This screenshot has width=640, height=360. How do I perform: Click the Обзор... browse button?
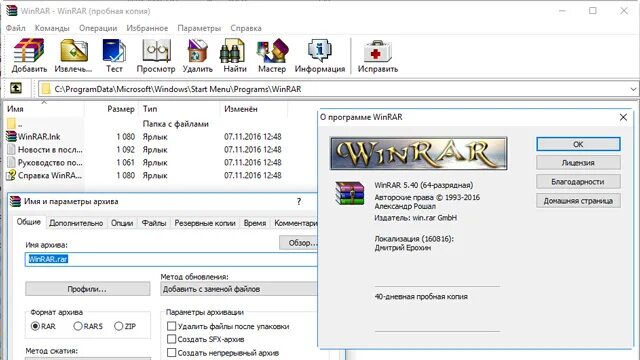pyautogui.click(x=299, y=243)
